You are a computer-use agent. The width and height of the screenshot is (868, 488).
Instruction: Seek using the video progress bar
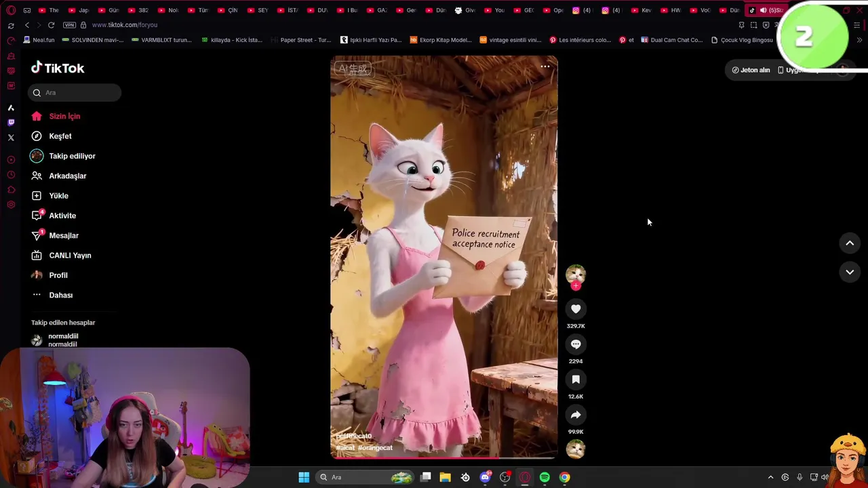tap(444, 458)
